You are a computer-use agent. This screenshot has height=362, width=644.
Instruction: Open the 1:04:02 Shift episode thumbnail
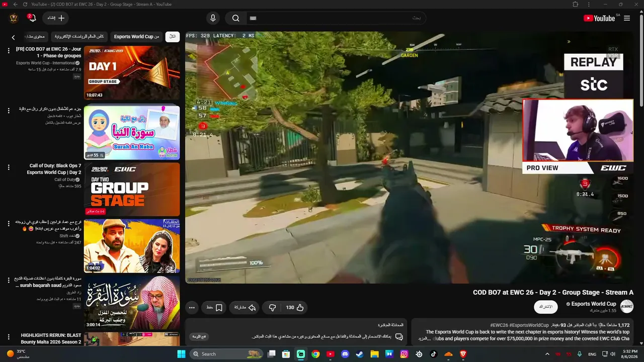click(x=132, y=246)
